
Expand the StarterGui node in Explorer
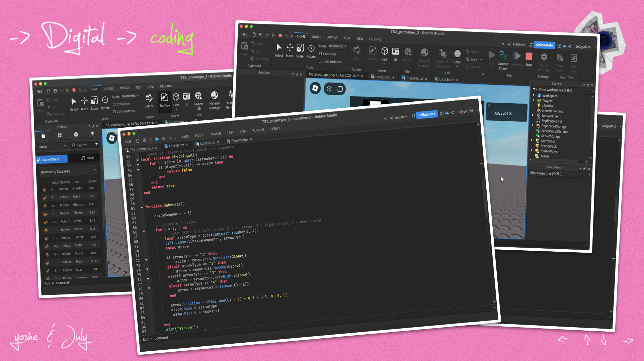click(532, 140)
